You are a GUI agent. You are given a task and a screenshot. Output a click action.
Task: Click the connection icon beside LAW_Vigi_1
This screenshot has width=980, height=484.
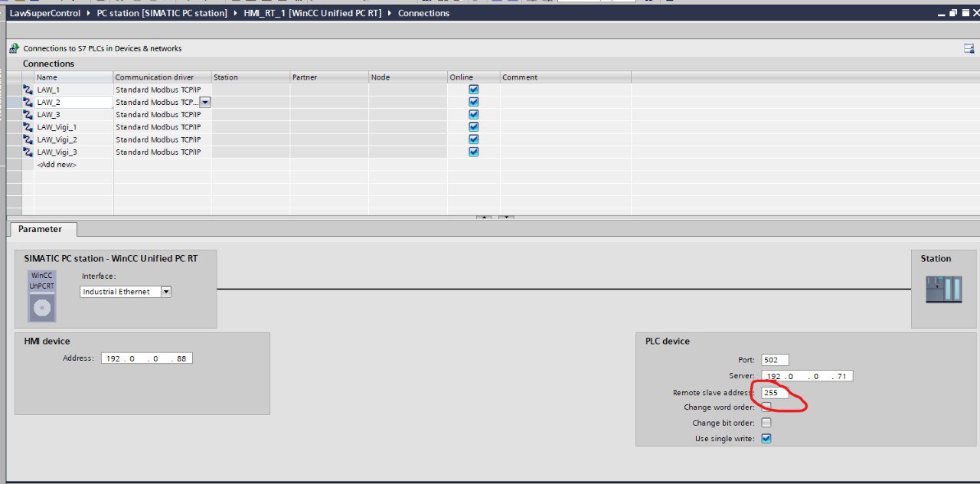28,127
